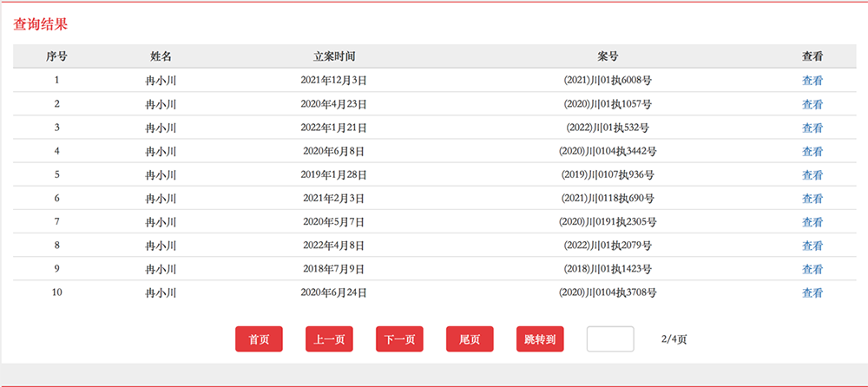
Task: Click the 查看 column header
Action: [812, 56]
